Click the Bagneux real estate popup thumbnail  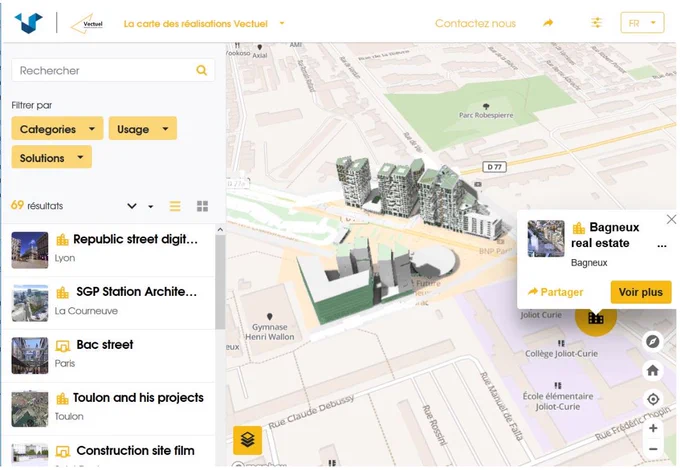(x=546, y=238)
